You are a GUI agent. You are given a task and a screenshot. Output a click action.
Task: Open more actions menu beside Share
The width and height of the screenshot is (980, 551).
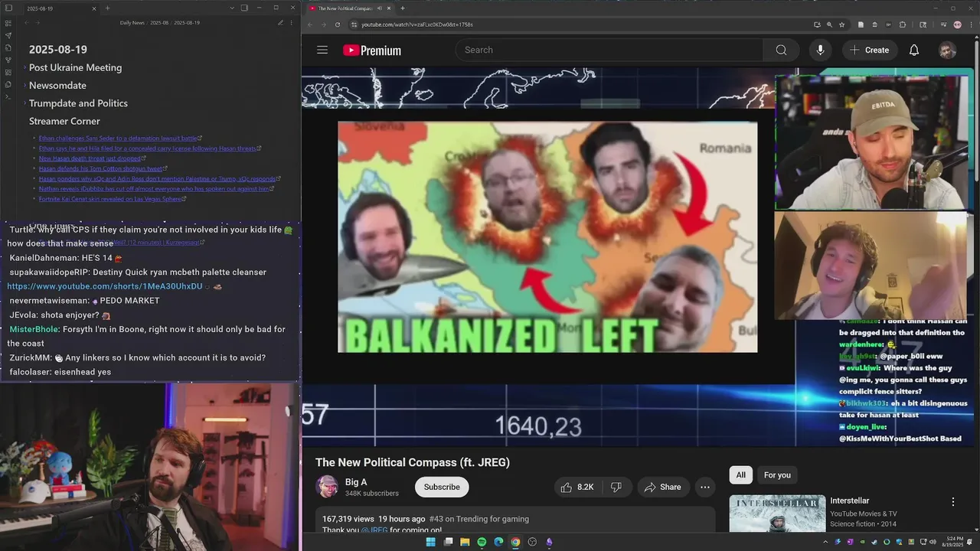(x=705, y=487)
